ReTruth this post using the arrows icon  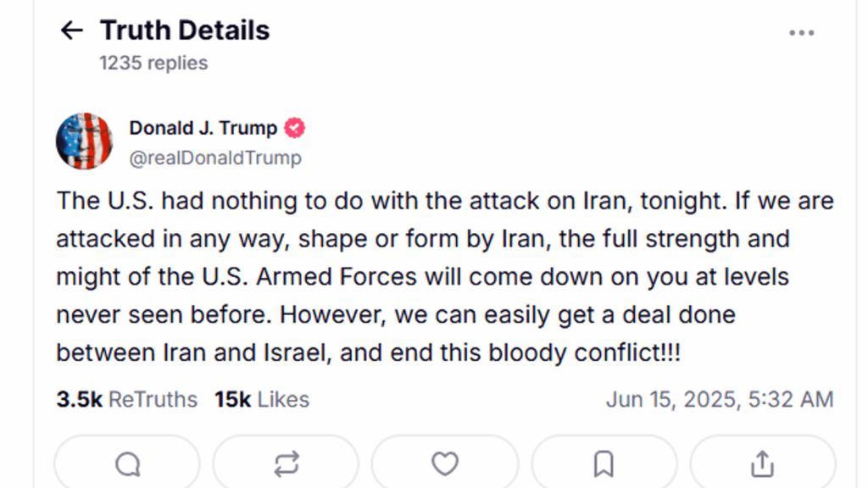click(287, 463)
